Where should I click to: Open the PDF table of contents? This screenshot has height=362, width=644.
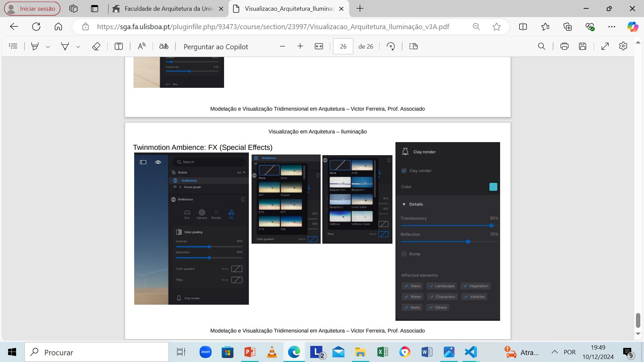[x=13, y=46]
